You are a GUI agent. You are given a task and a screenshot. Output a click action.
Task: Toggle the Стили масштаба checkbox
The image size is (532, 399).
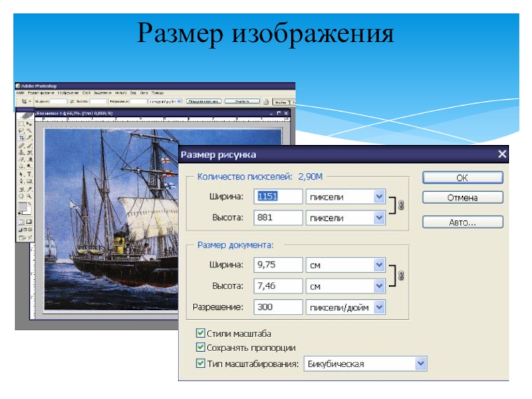[200, 333]
